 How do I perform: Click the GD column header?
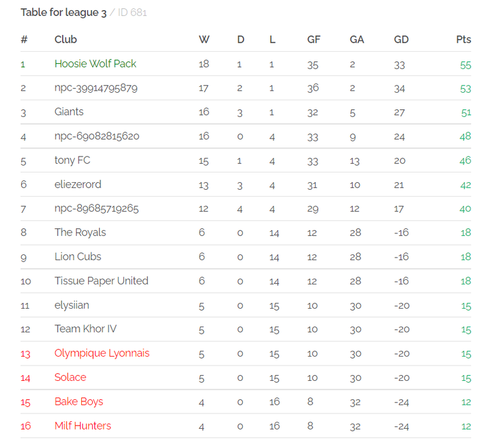tap(401, 40)
